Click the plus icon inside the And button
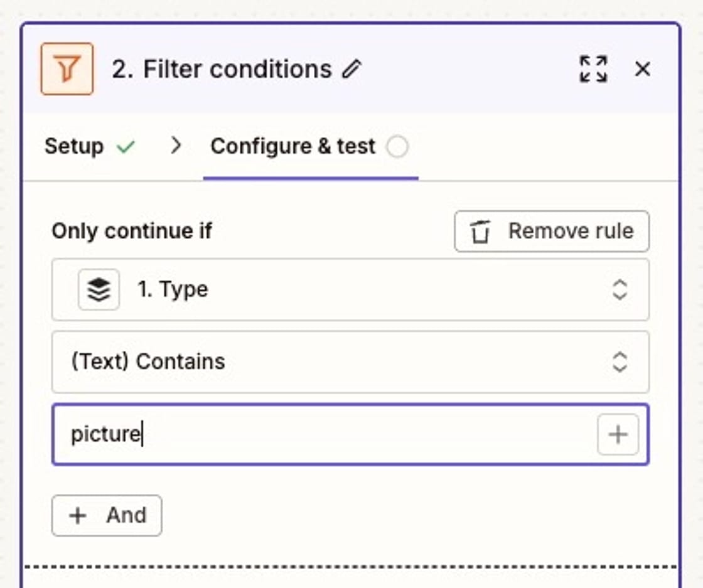703x588 pixels. [77, 516]
